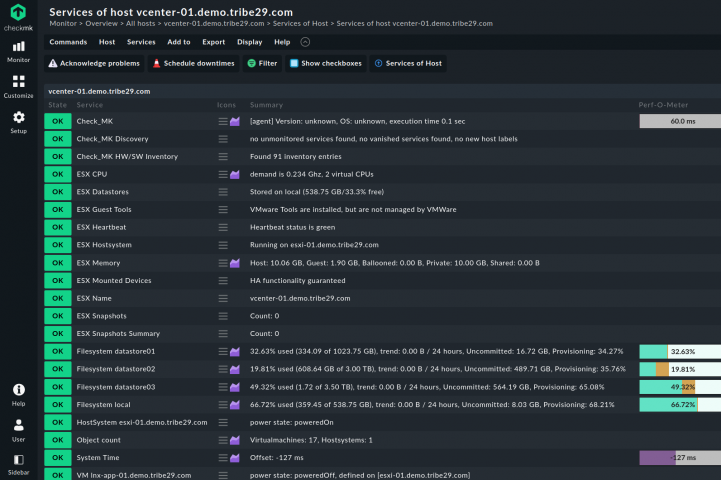
Task: Click the Service column header
Action: click(89, 105)
